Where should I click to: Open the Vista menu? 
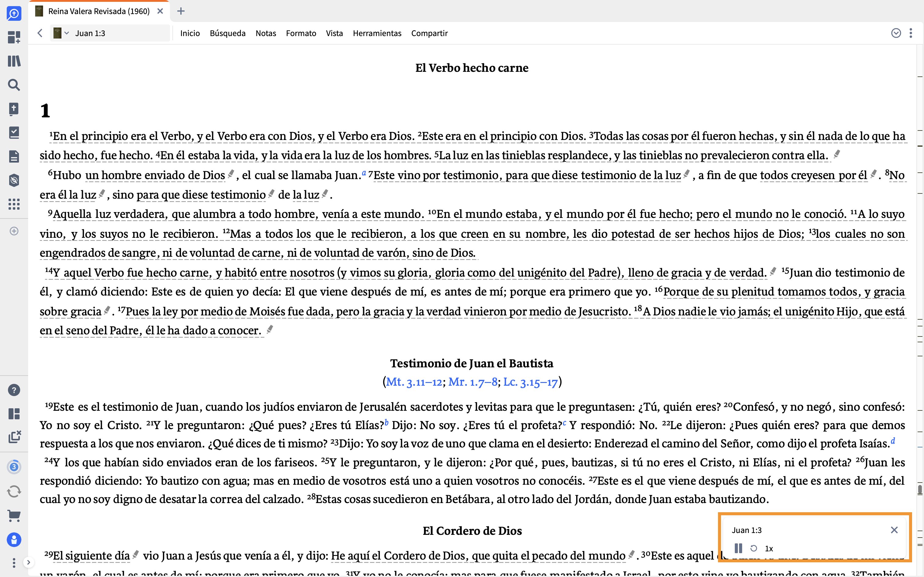[334, 33]
